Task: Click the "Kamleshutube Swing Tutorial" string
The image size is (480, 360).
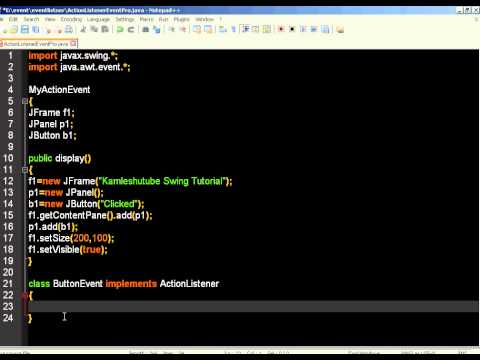Action: point(163,181)
